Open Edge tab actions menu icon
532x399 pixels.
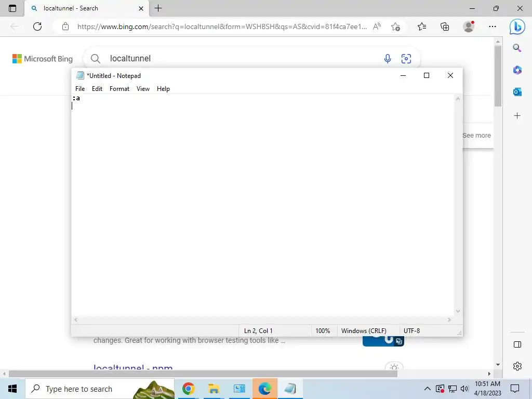(12, 8)
